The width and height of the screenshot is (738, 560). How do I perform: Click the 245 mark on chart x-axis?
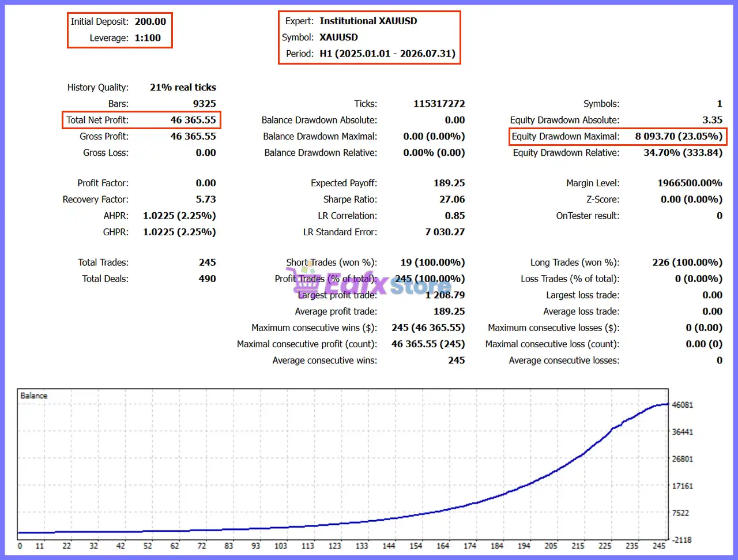pos(658,546)
